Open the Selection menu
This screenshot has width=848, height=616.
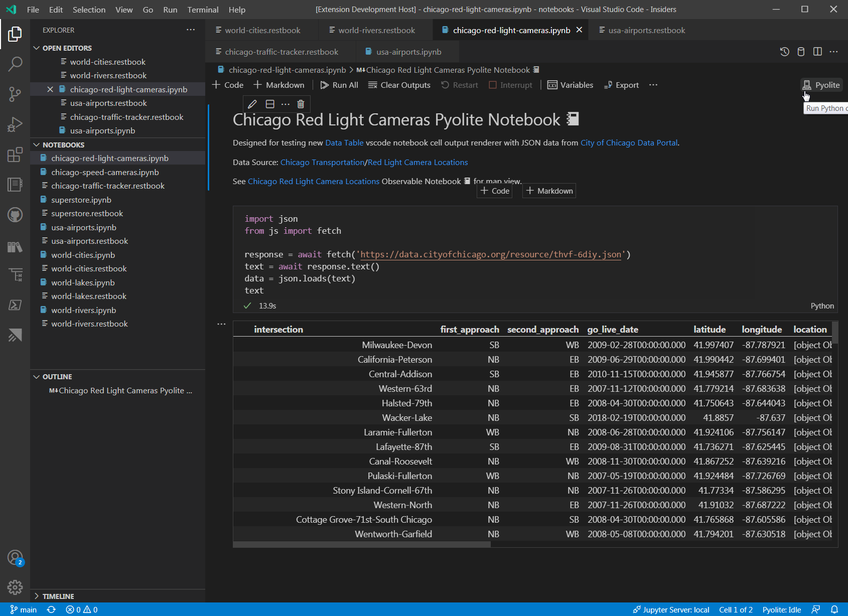[89, 10]
